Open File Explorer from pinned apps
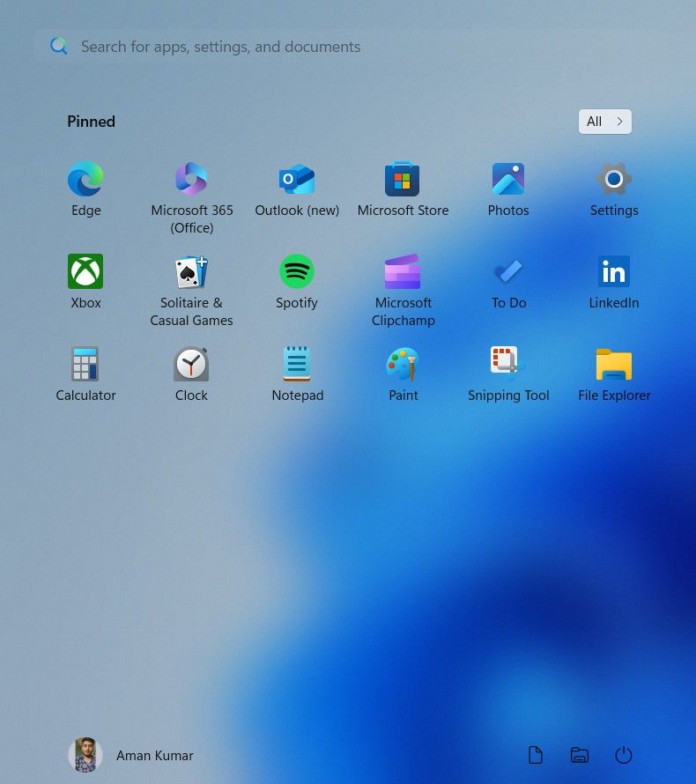 point(614,364)
